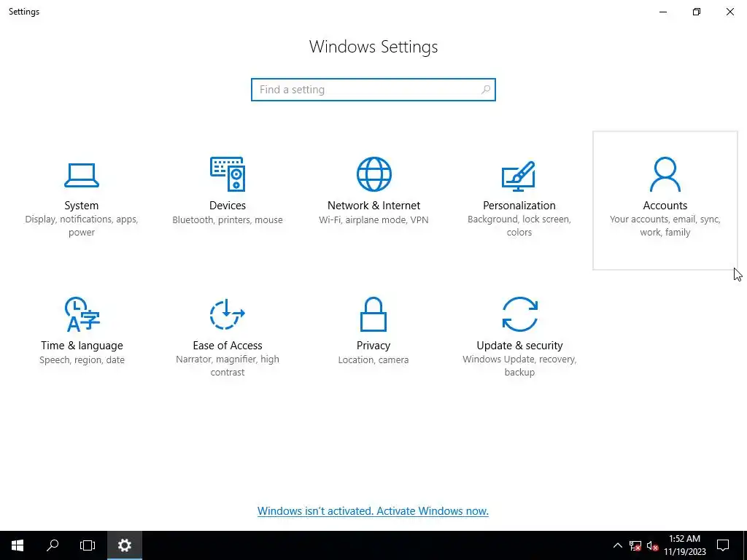Click the System label text
747x560 pixels.
tap(82, 205)
